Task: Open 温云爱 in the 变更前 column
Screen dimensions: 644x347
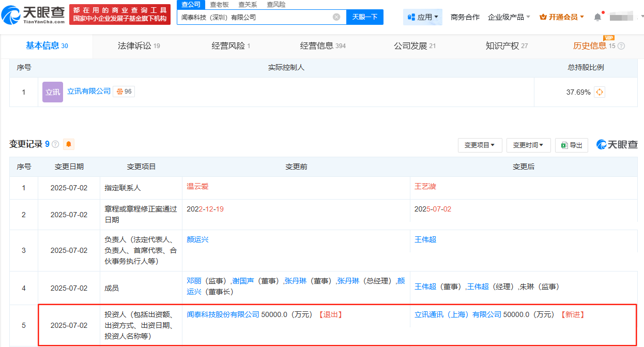Action: coord(197,186)
